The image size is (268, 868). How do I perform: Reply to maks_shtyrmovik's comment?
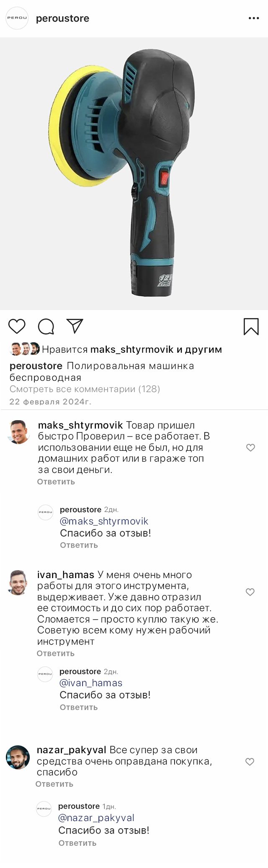click(56, 482)
